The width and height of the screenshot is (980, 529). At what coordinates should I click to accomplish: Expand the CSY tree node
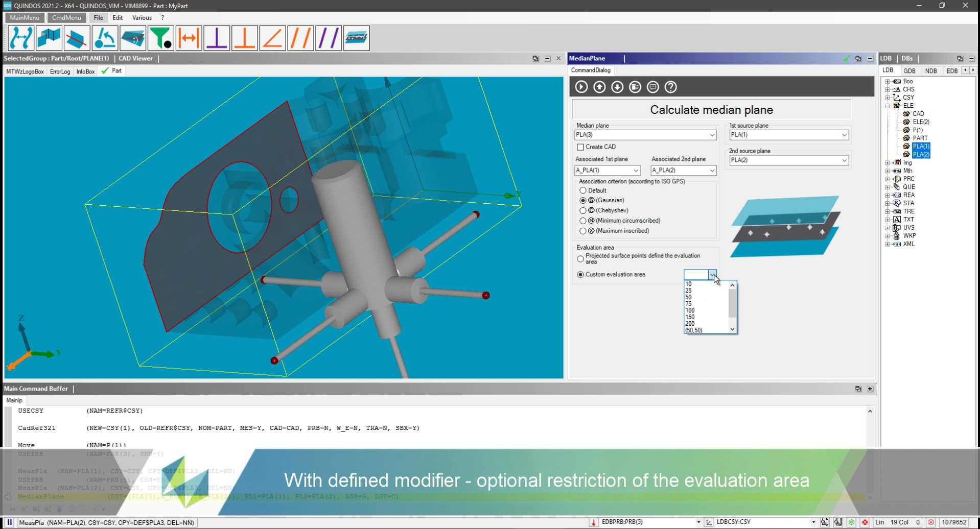coord(888,98)
